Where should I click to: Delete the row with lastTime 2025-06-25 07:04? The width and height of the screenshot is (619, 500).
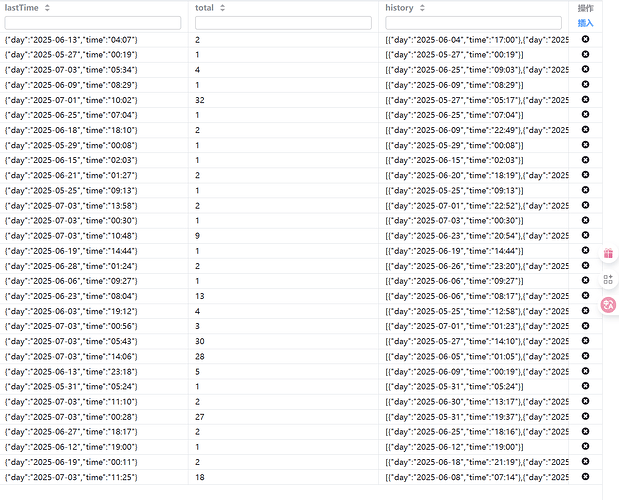click(x=585, y=115)
